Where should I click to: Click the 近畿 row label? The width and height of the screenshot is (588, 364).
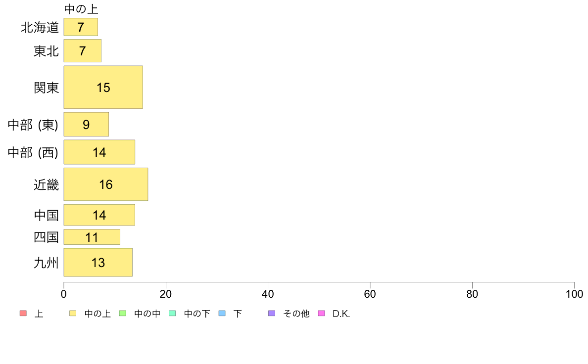47,185
